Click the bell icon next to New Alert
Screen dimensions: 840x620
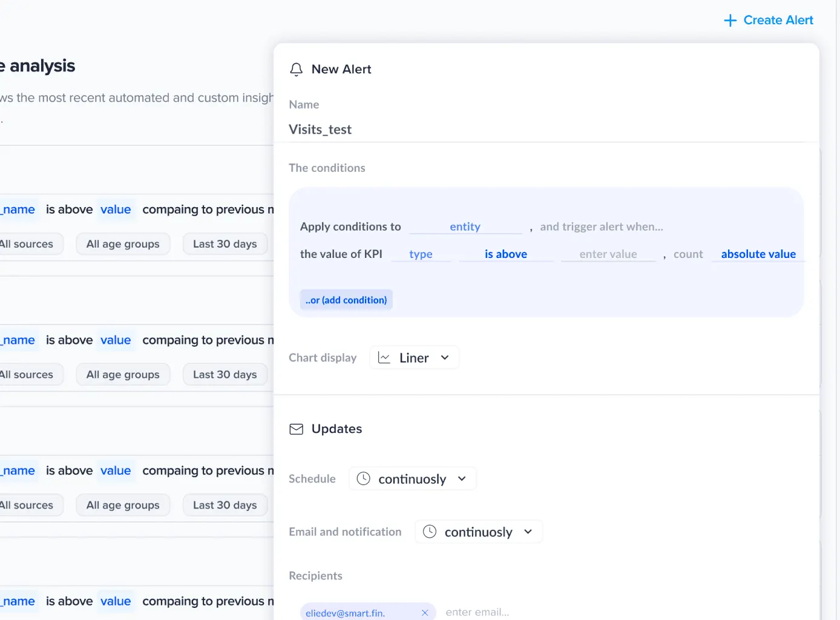(296, 70)
